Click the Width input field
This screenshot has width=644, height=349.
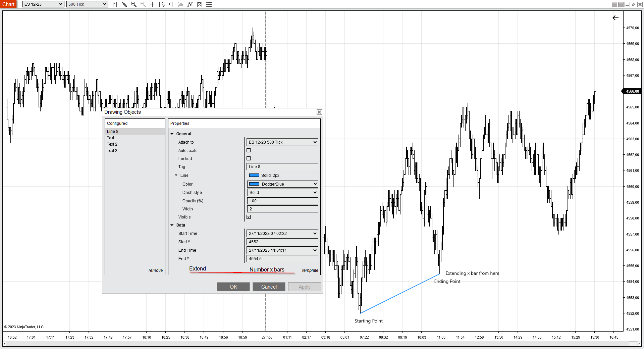point(282,209)
